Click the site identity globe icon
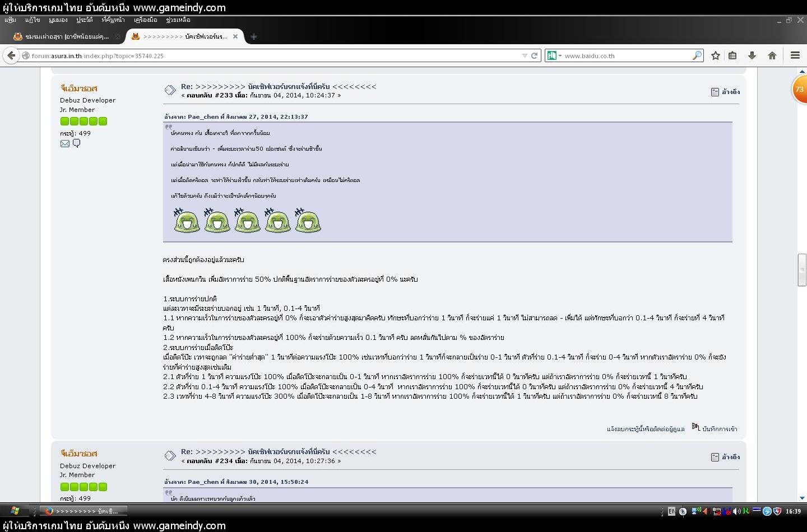Screen dimensions: 807x532 tap(26, 55)
